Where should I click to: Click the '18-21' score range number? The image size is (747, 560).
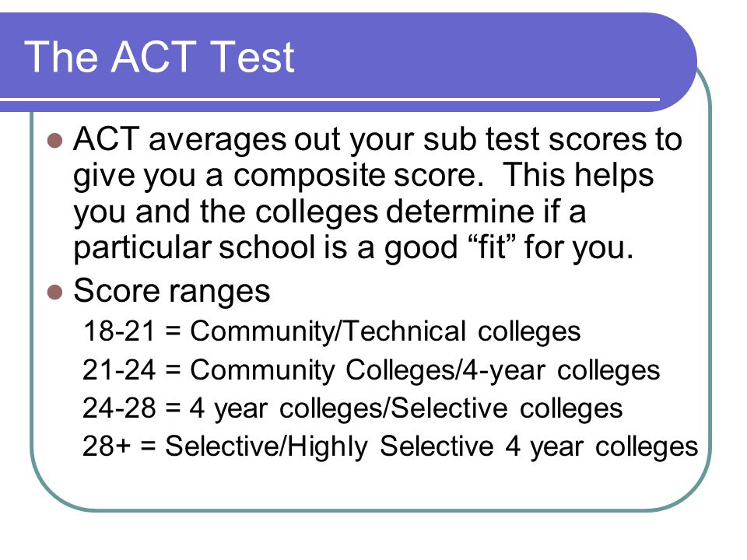(119, 331)
